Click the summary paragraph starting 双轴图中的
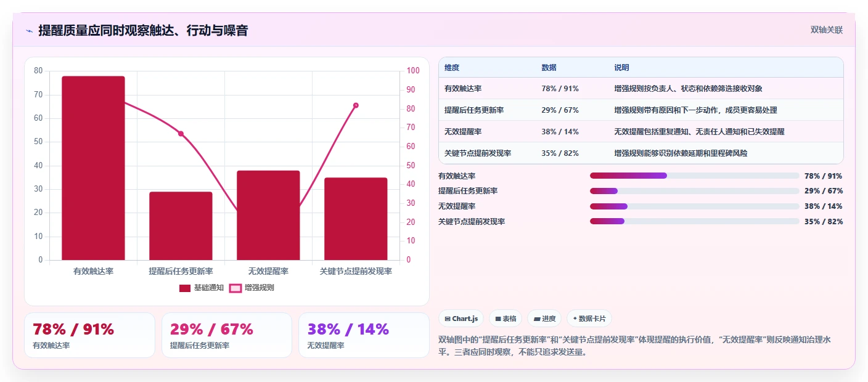 click(640, 346)
